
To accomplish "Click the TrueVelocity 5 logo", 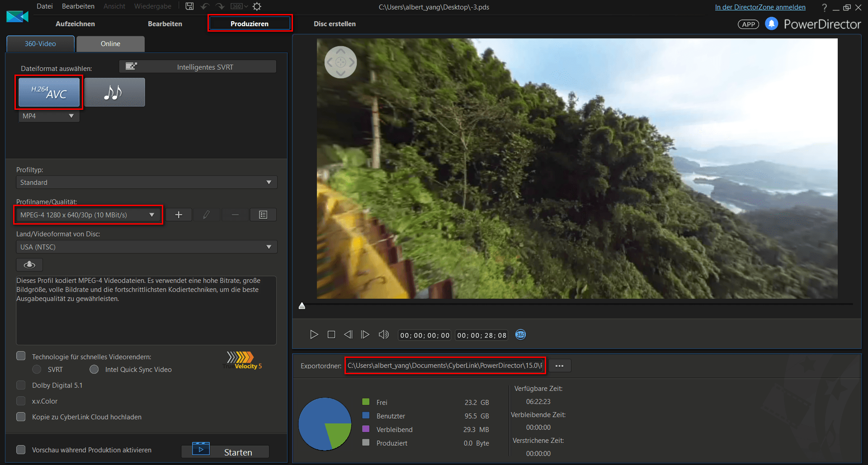I will [x=242, y=360].
